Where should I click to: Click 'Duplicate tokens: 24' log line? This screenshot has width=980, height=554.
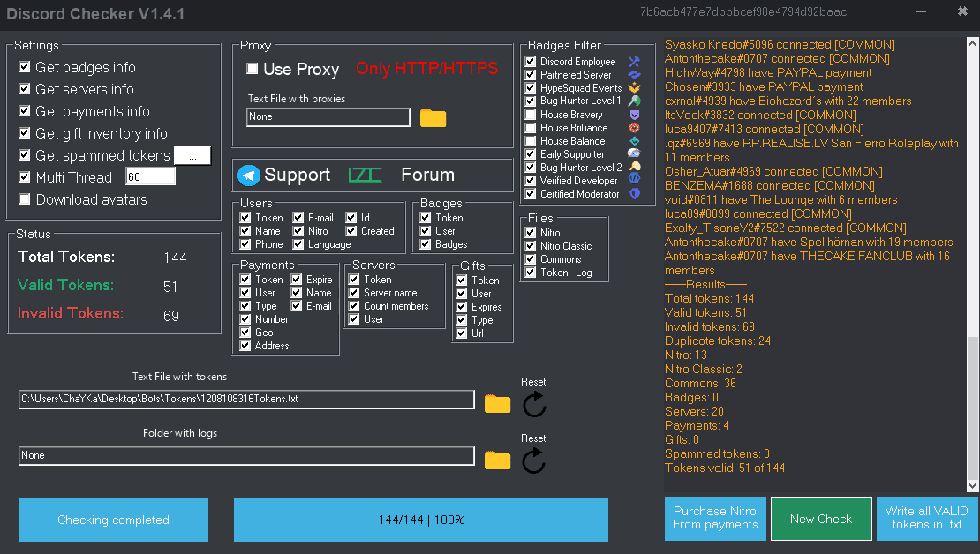click(x=718, y=341)
